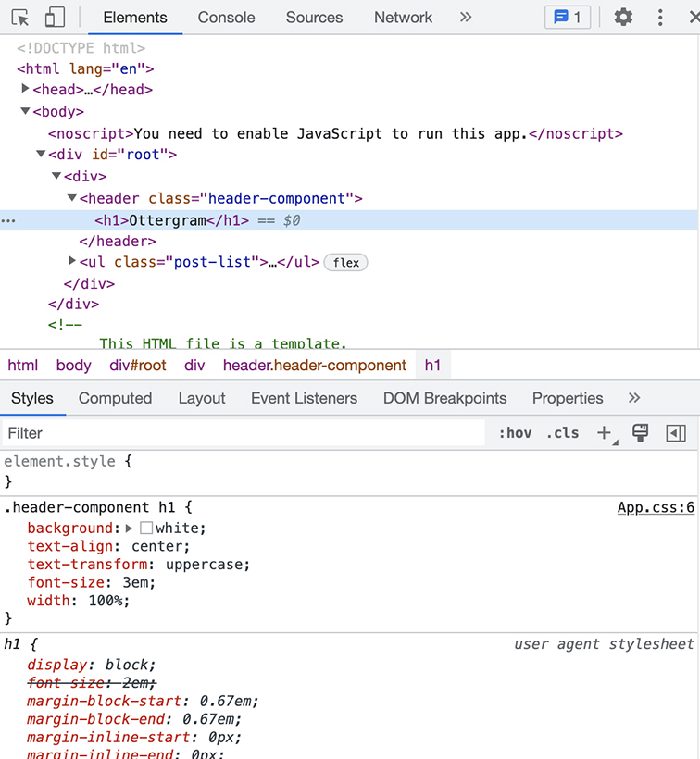Open the issues counter badge

(568, 18)
